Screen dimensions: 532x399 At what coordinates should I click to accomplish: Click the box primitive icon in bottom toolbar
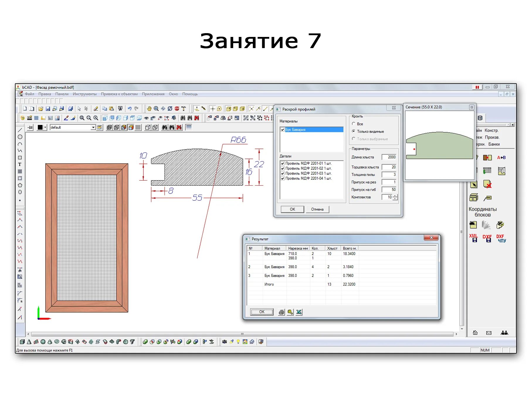point(22,342)
